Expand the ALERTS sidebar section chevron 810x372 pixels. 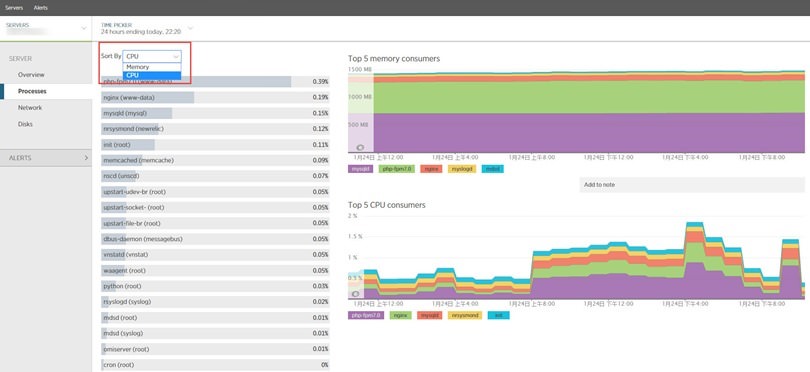click(86, 158)
